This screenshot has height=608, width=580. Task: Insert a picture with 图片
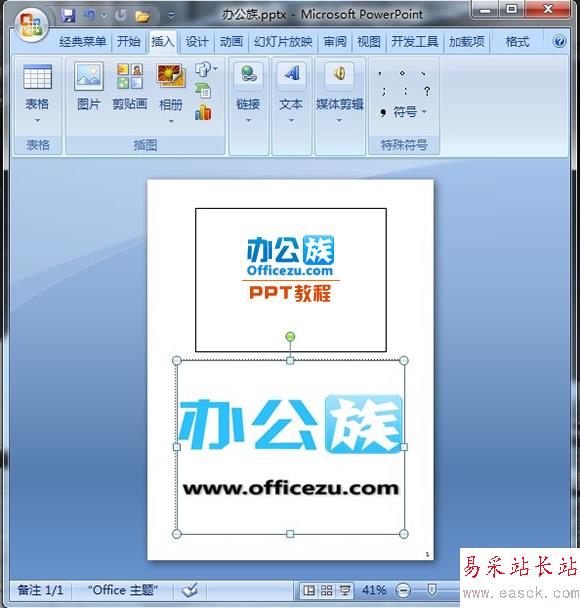point(89,87)
